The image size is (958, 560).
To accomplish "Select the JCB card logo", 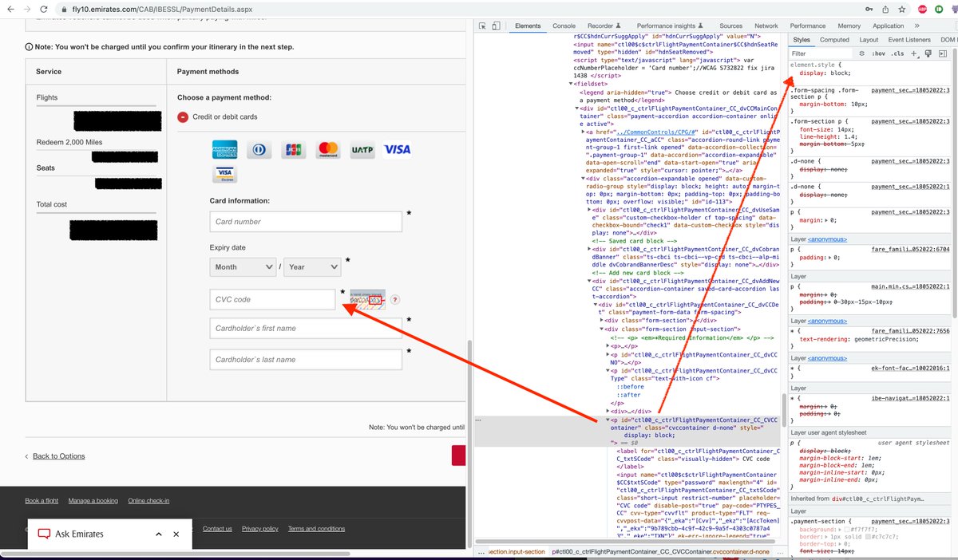I will click(x=294, y=149).
